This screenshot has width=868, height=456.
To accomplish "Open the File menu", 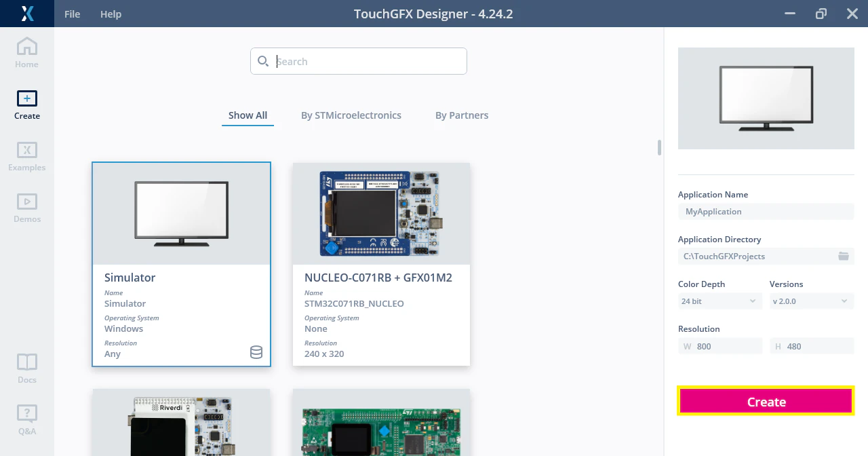I will click(72, 14).
